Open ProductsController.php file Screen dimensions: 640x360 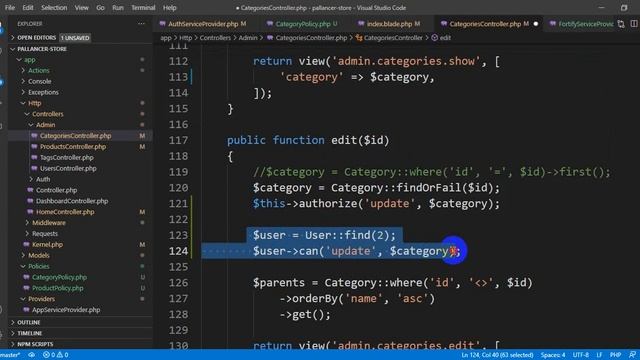(73, 147)
